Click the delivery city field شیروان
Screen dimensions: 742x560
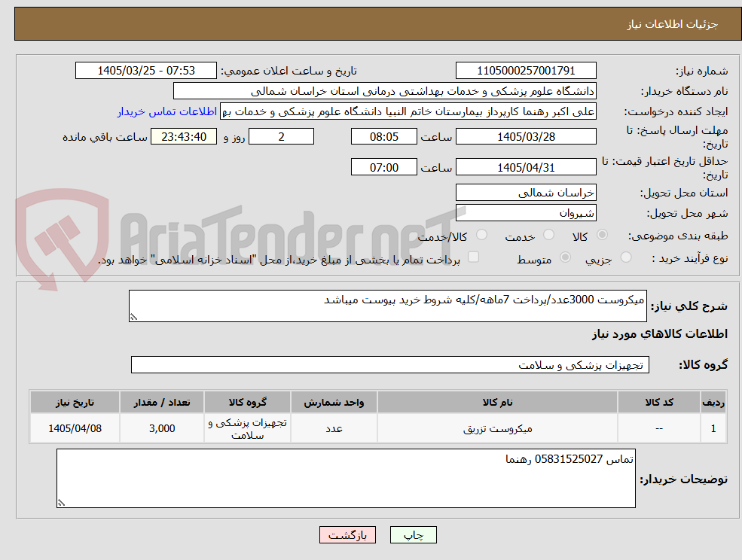(526, 213)
